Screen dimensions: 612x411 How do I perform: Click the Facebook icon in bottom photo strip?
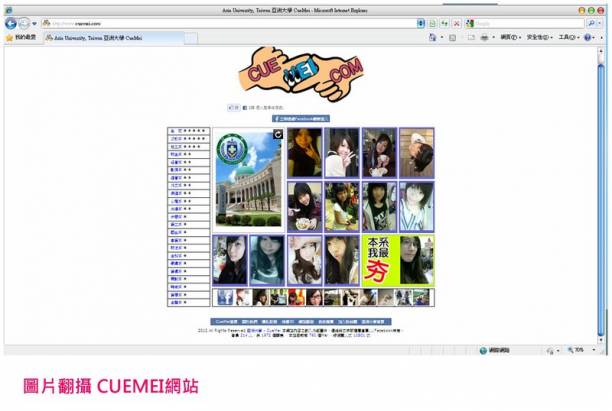pyautogui.click(x=225, y=297)
